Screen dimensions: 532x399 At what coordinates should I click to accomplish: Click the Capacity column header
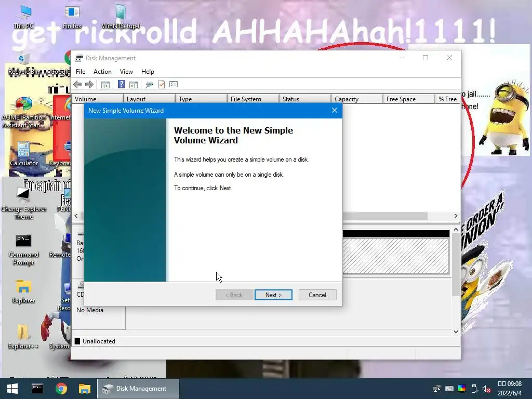point(357,99)
